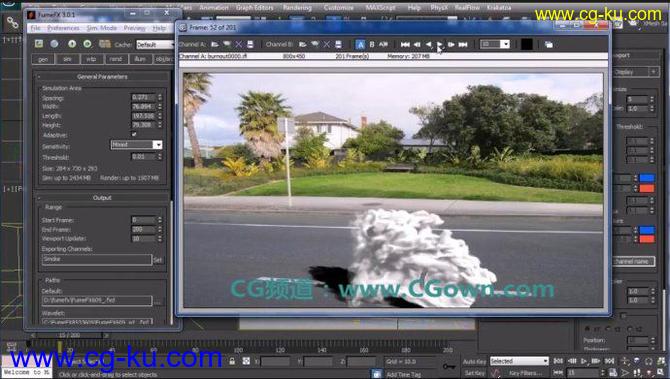Click Channel B open file icon
Image resolution: width=670 pixels, height=379 pixels.
[303, 44]
